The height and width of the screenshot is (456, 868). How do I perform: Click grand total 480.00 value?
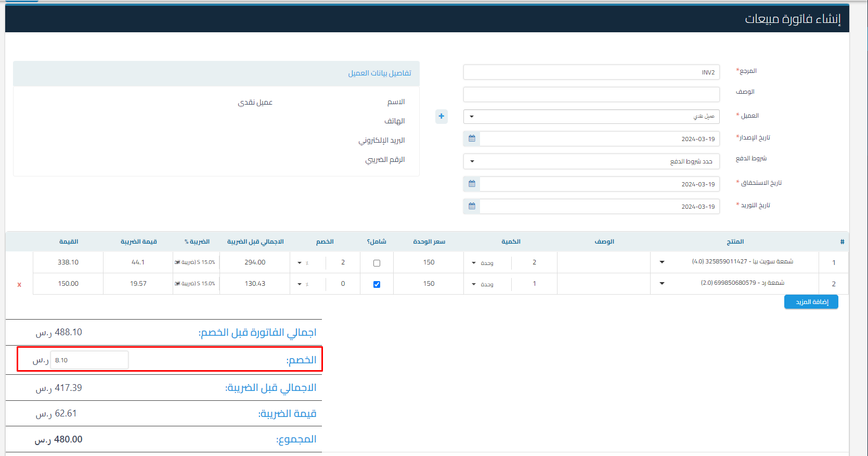[58, 439]
